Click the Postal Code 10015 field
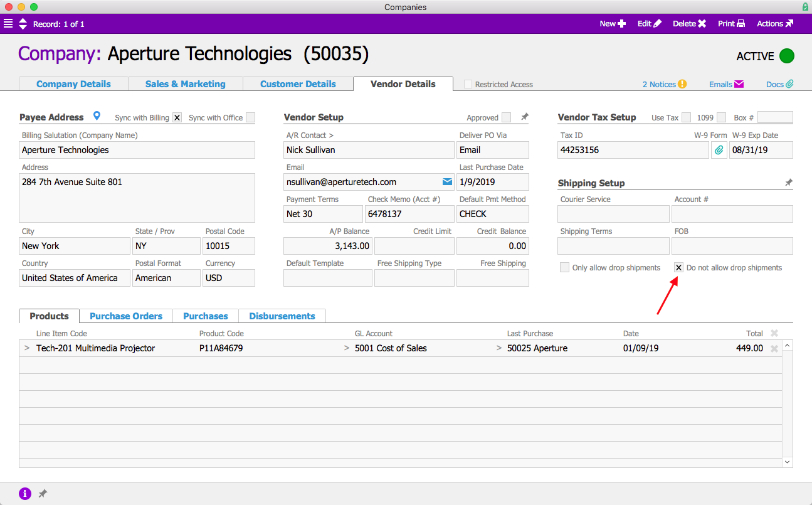812x505 pixels. click(229, 246)
